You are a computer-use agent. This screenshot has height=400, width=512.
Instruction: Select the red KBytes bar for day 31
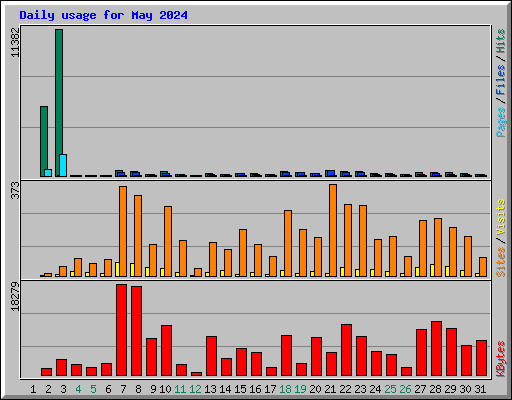point(481,358)
